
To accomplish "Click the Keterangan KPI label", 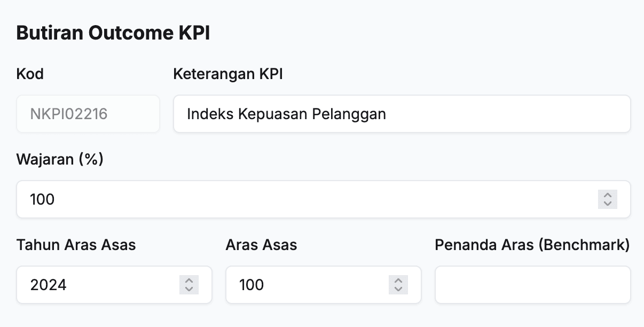I will tap(228, 74).
